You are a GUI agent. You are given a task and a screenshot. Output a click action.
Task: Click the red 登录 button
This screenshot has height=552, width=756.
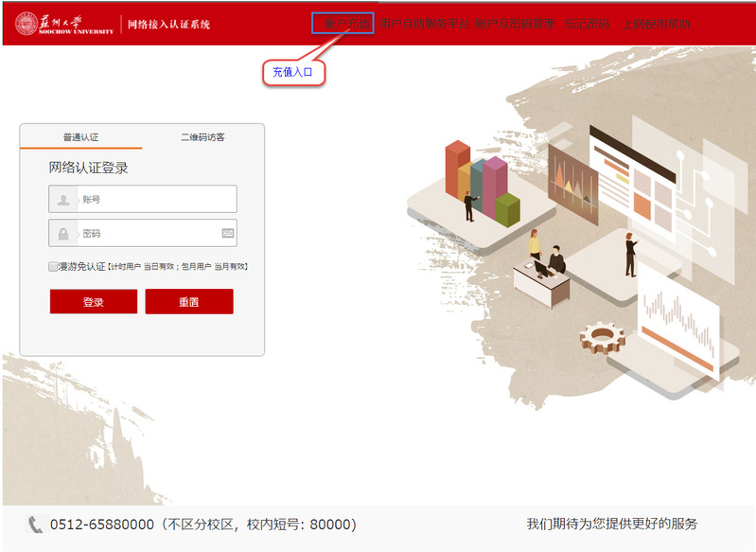[94, 302]
